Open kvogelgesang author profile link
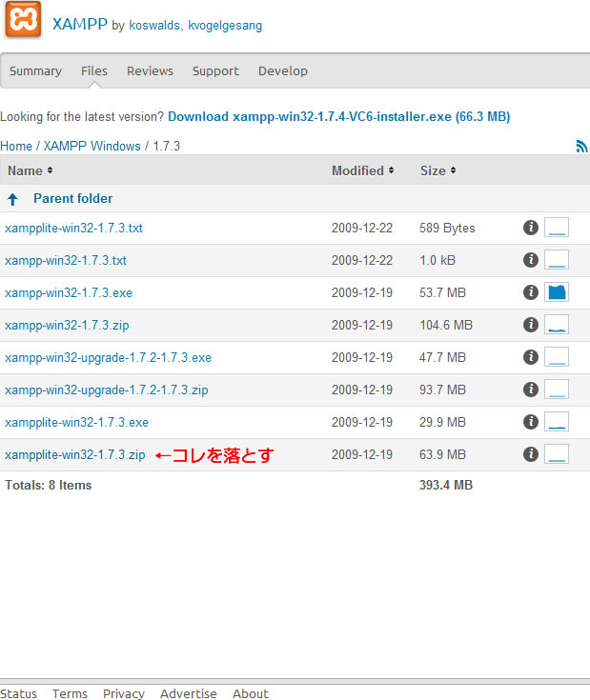 [225, 26]
